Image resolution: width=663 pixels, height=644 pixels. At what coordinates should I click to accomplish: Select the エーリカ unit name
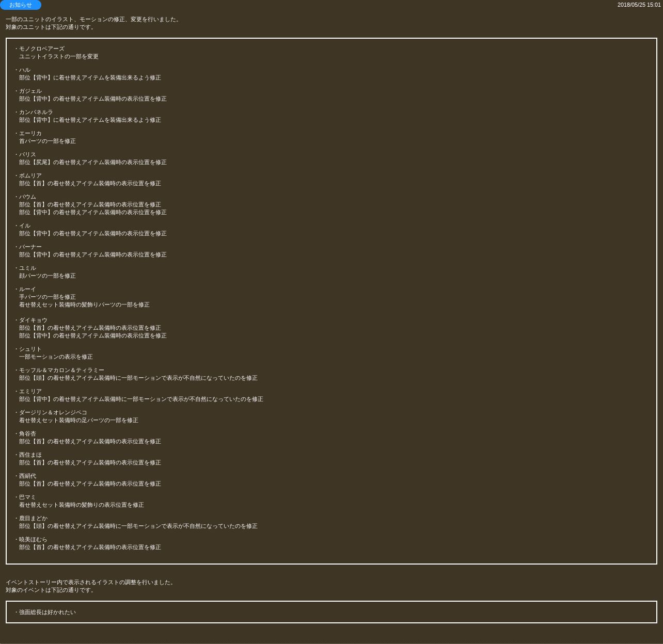30,134
